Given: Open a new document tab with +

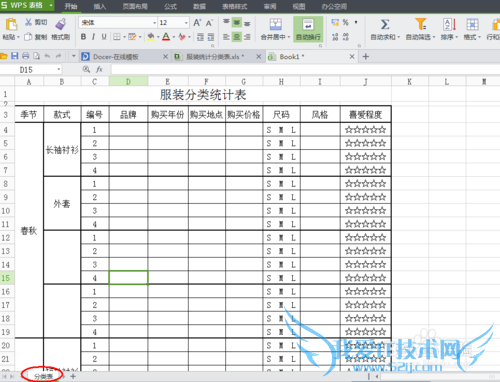Looking at the screenshot, I should tap(366, 57).
